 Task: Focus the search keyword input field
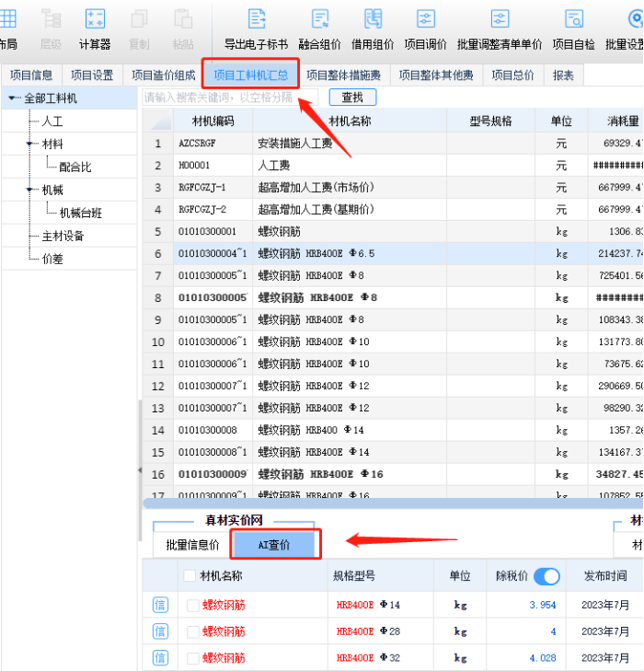click(230, 97)
